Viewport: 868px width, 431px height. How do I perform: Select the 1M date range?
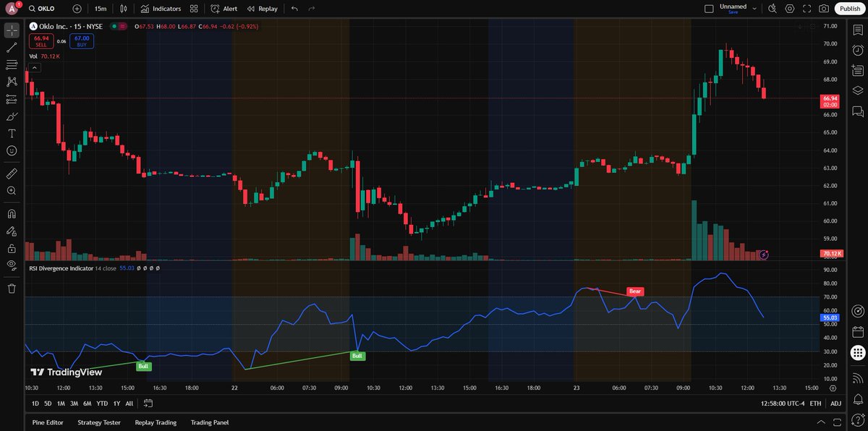(x=61, y=404)
